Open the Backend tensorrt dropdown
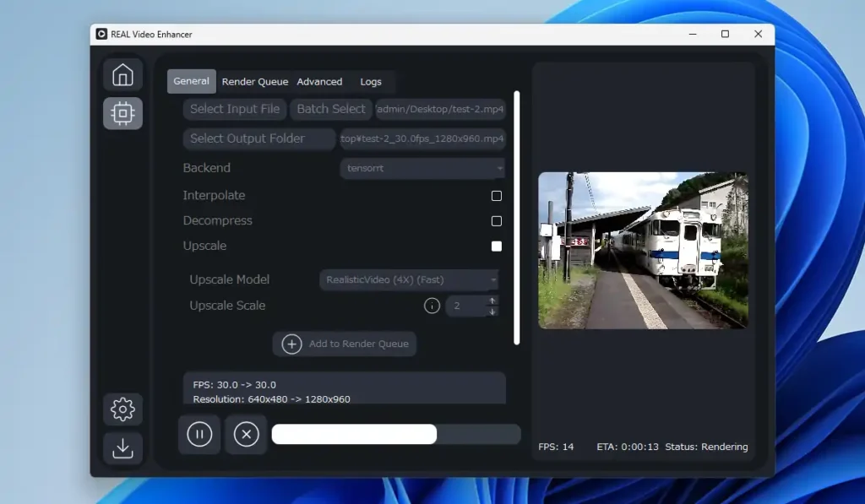The image size is (865, 504). tap(422, 168)
